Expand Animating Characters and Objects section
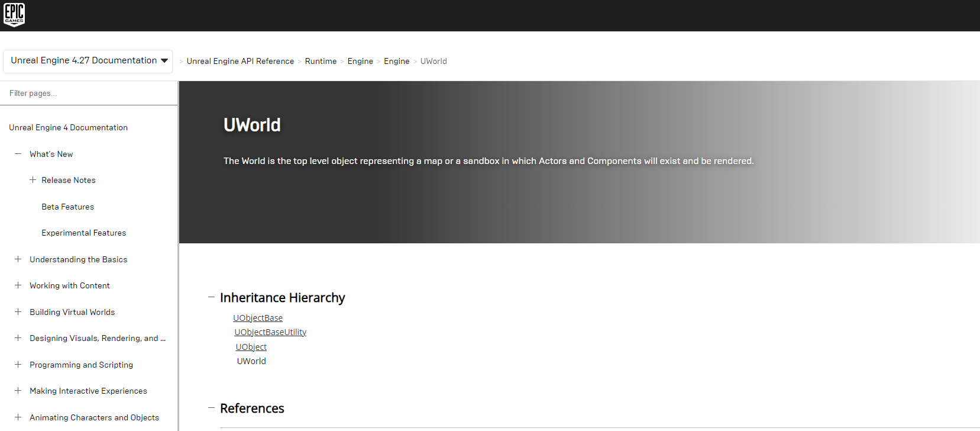Viewport: 980px width, 431px height. coord(18,417)
